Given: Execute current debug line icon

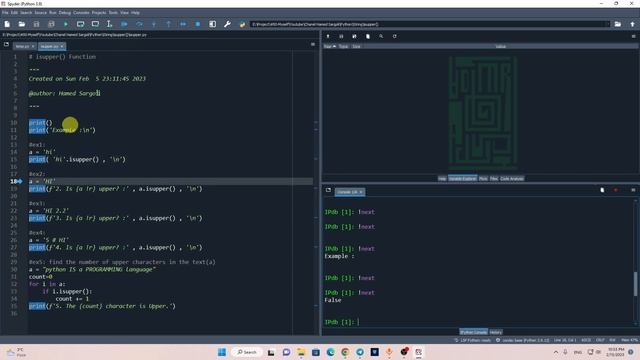Looking at the screenshot, I should [139, 24].
